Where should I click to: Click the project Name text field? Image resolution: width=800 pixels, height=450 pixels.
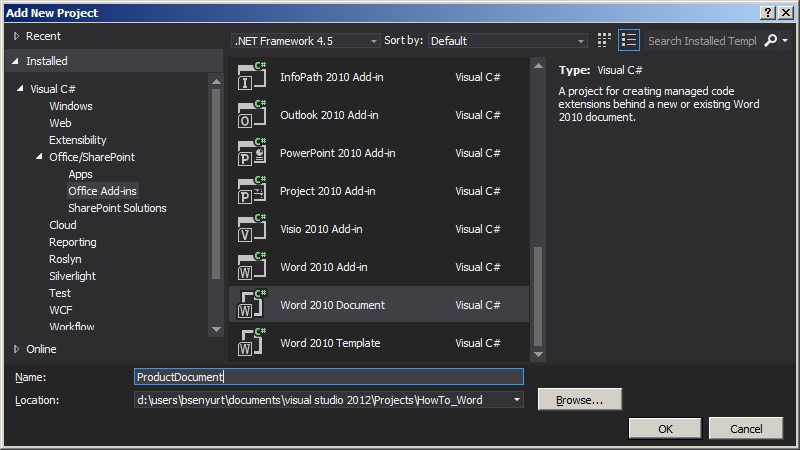[328, 377]
